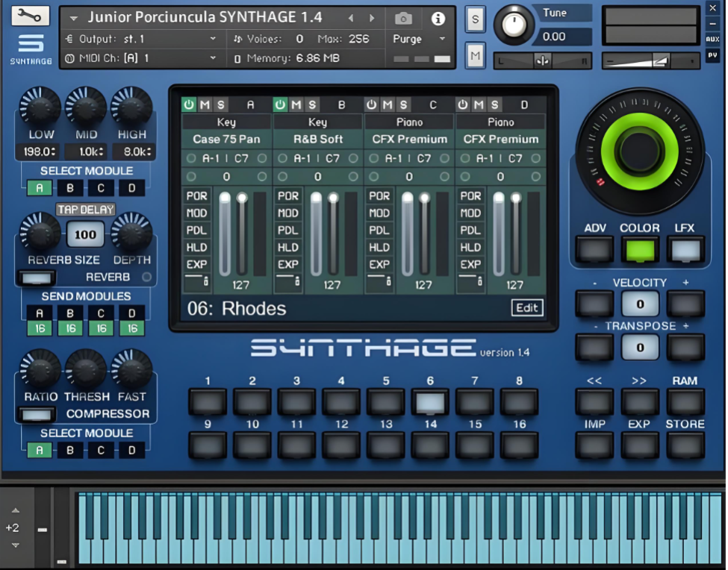This screenshot has height=570, width=728.
Task: Click the Edit button
Action: click(x=527, y=308)
